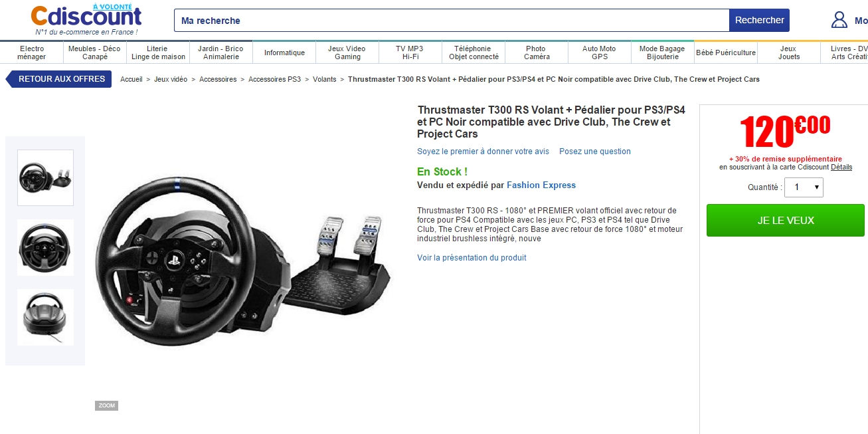Screen dimensions: 868x434
Task: Select the rear-view wheel base thumbnail
Action: 45,317
